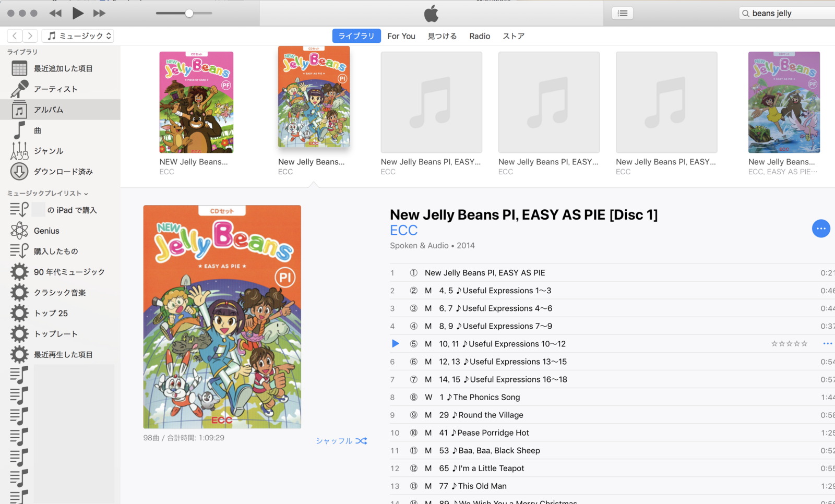
Task: Click the playing indicator on track ⑤
Action: click(x=395, y=344)
